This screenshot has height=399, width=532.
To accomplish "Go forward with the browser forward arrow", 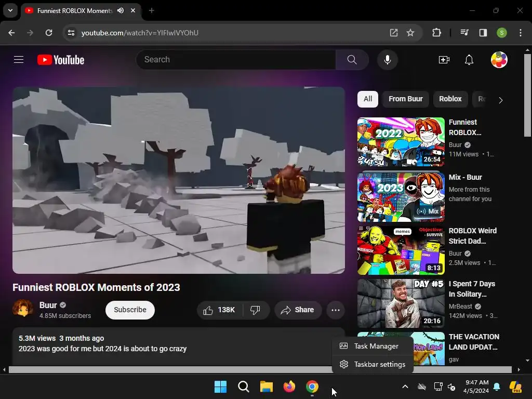I will pyautogui.click(x=30, y=33).
